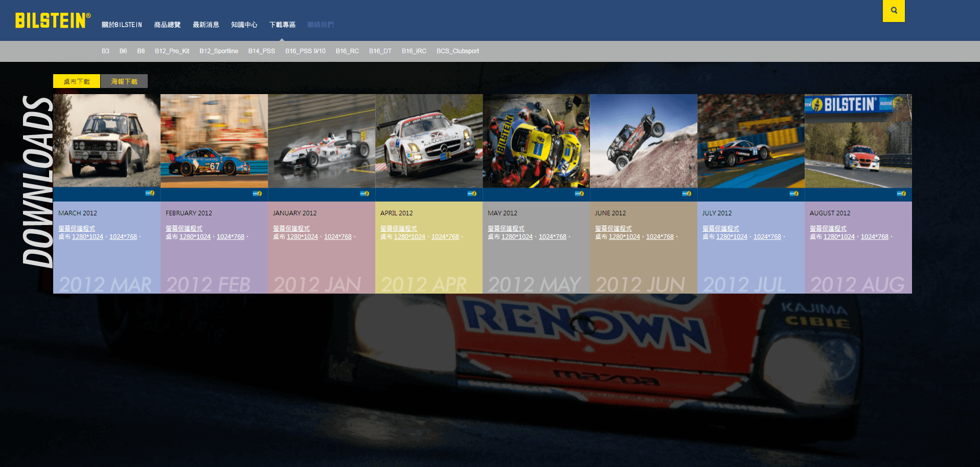Open 關於BILSTEIN menu
The width and height of the screenshot is (980, 467).
tap(122, 25)
